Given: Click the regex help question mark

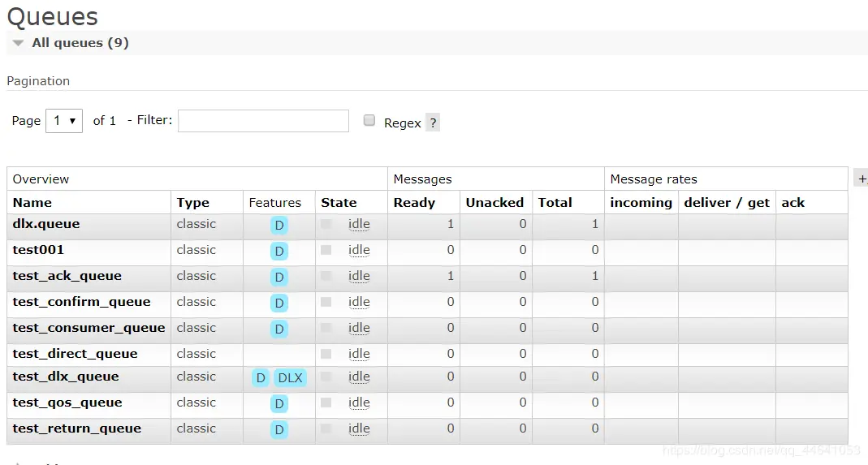Looking at the screenshot, I should point(433,123).
